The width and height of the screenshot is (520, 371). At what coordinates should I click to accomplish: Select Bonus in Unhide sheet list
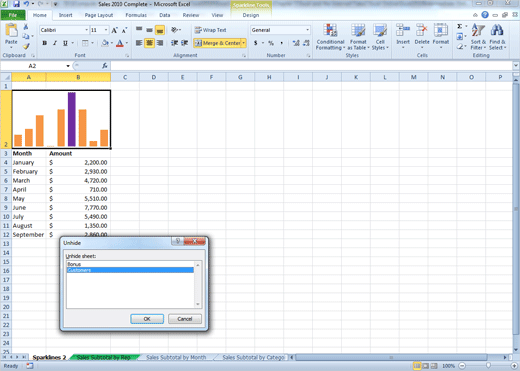130,264
